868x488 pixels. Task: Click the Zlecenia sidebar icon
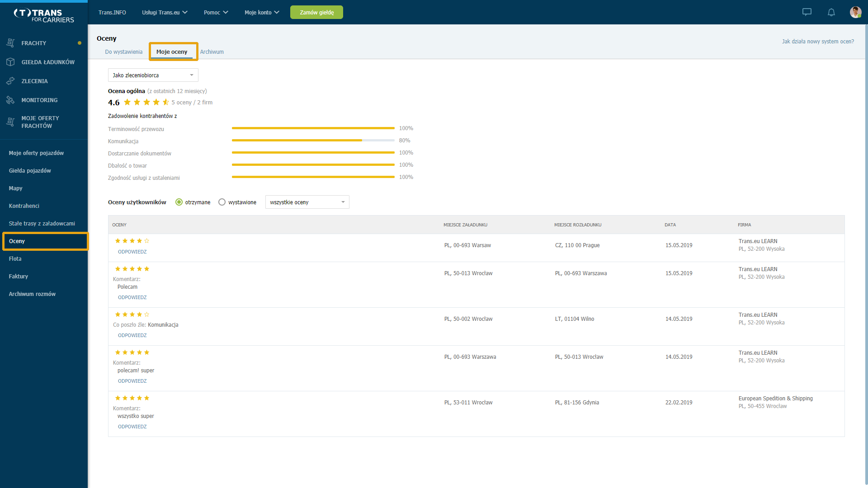point(10,81)
